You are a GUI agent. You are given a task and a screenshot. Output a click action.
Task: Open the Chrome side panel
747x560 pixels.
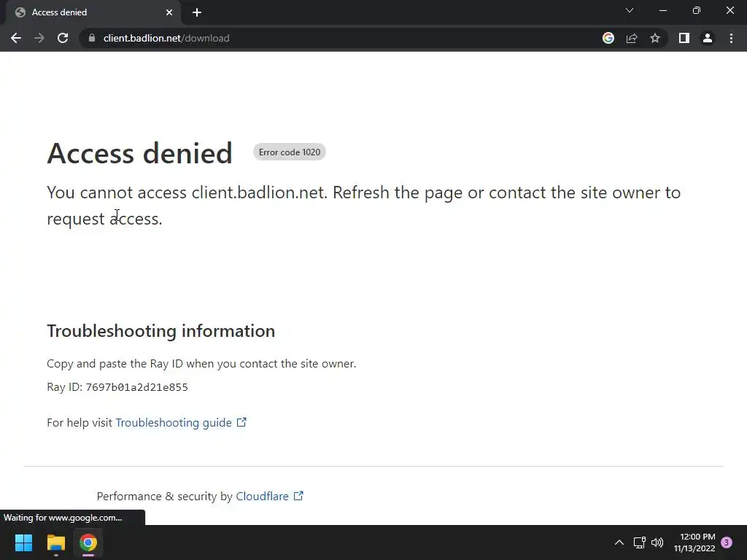click(x=684, y=38)
